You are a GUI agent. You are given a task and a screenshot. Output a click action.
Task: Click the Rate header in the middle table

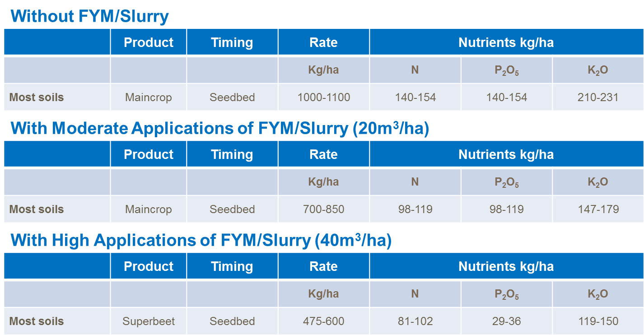click(x=323, y=154)
